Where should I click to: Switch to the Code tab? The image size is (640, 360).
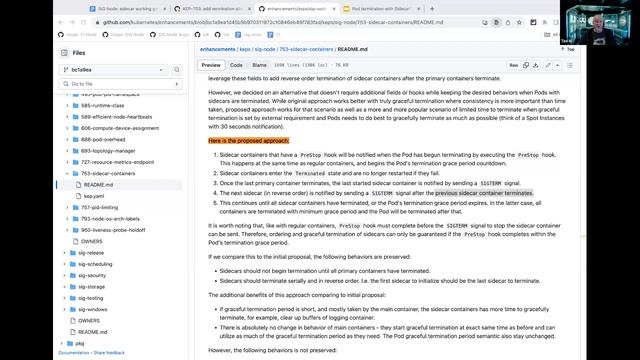236,65
